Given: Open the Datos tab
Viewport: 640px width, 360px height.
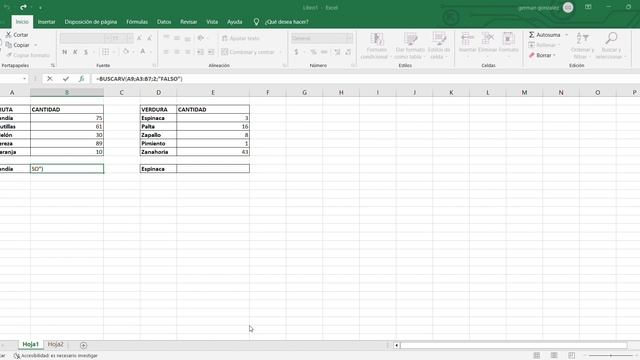Looking at the screenshot, I should click(x=164, y=22).
